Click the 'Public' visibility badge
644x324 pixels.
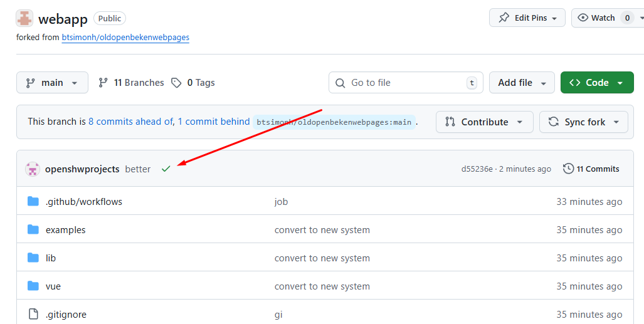click(x=110, y=18)
